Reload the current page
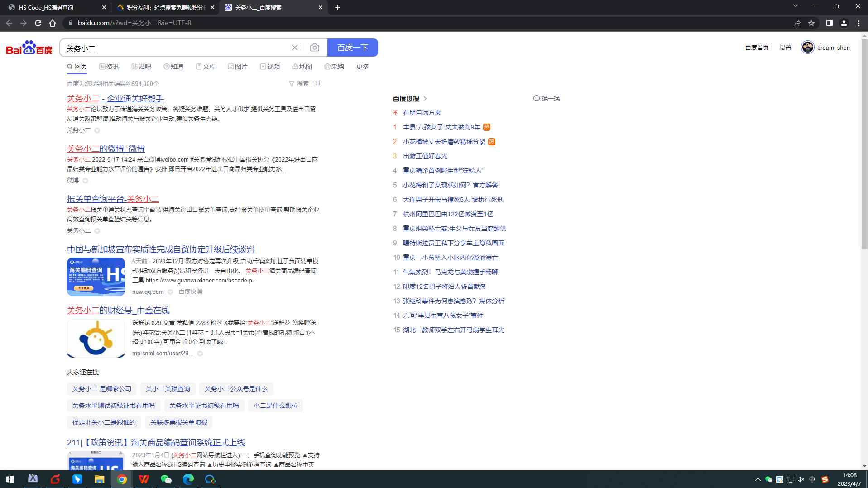868x488 pixels. (x=38, y=23)
